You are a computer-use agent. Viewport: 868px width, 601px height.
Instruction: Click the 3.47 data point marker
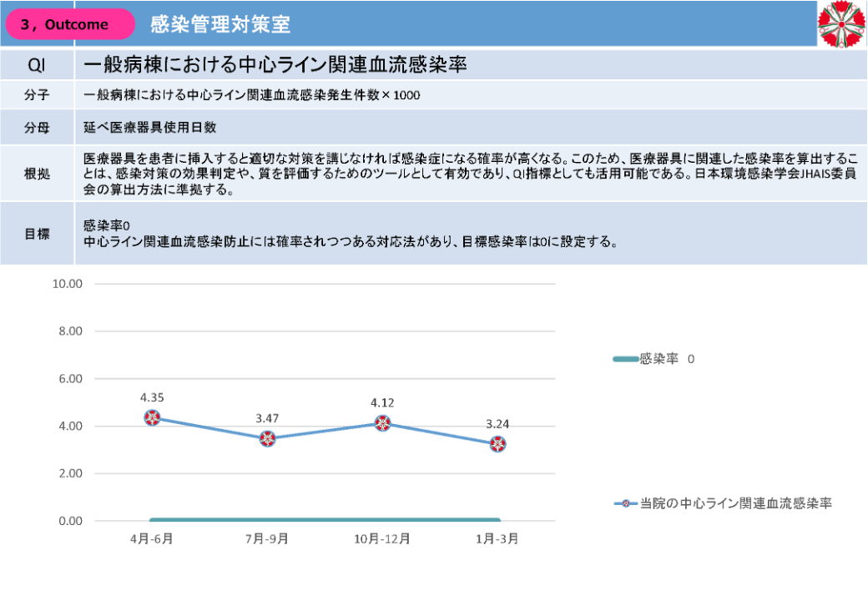pos(267,439)
